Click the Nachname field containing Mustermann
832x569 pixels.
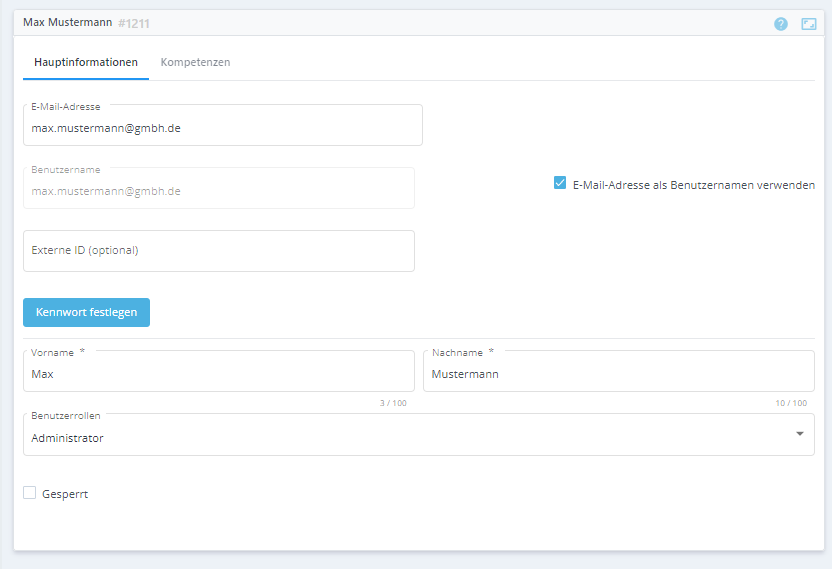(x=618, y=374)
